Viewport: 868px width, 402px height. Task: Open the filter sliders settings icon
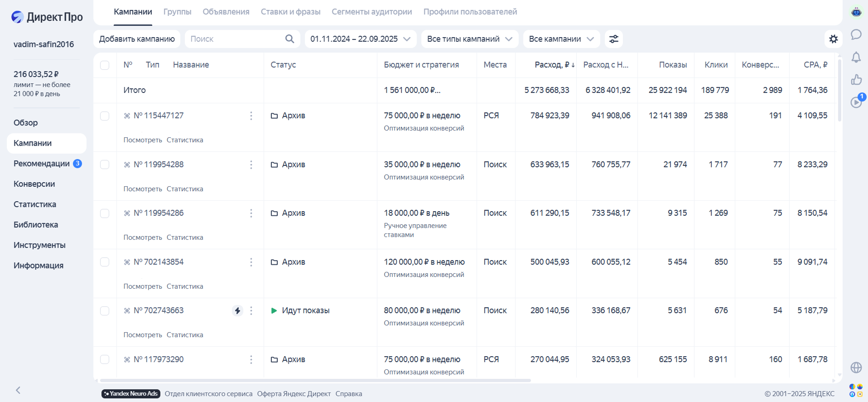pos(614,39)
